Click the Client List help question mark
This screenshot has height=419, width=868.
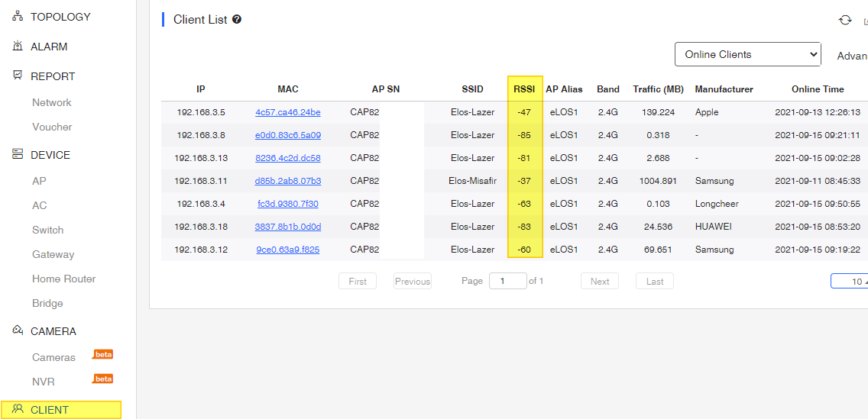point(237,19)
